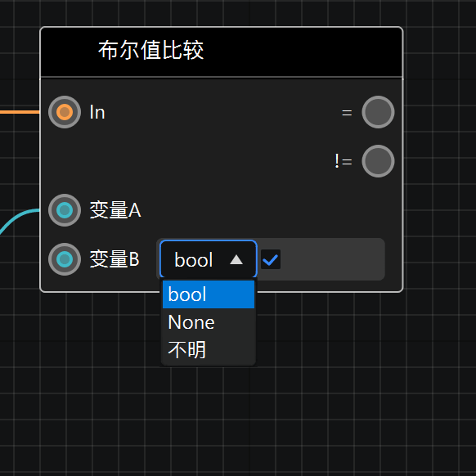The image size is (476, 476).
Task: Click the orange In input port
Action: [x=65, y=112]
